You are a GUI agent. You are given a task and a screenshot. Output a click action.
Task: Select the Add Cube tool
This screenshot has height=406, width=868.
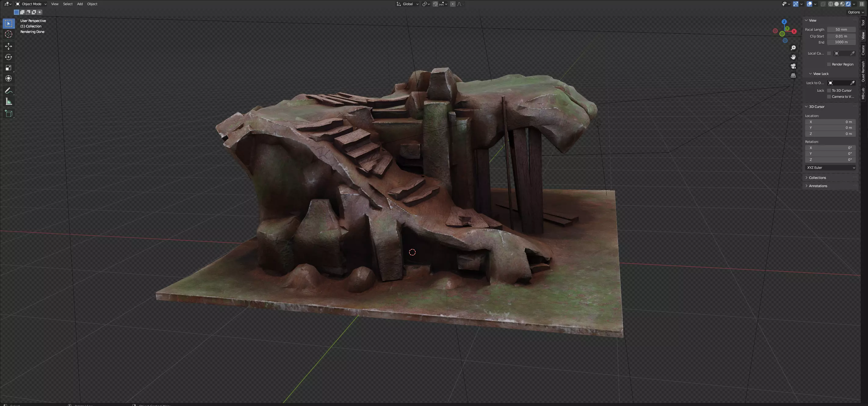tap(9, 113)
